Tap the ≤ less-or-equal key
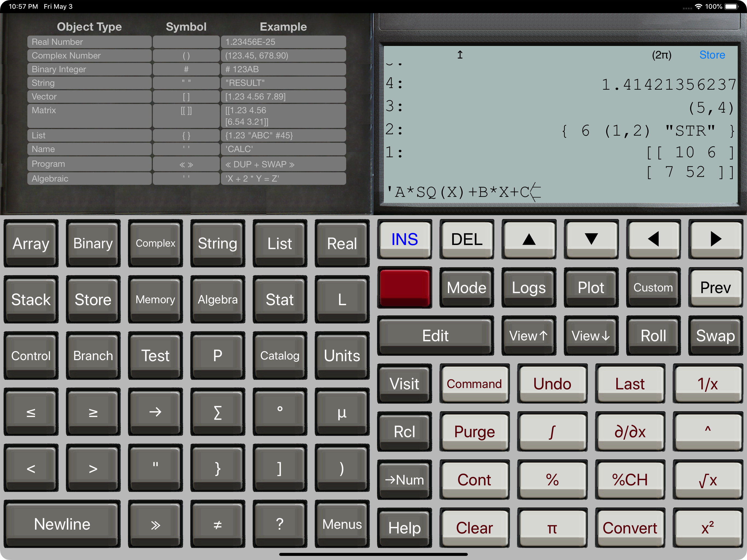This screenshot has width=747, height=560. [31, 412]
